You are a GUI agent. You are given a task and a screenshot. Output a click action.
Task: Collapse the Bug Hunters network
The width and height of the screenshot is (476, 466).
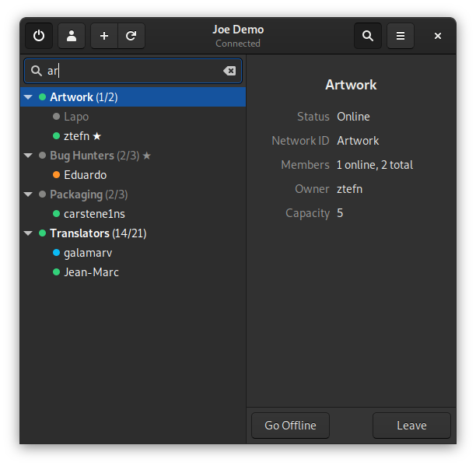tap(28, 156)
